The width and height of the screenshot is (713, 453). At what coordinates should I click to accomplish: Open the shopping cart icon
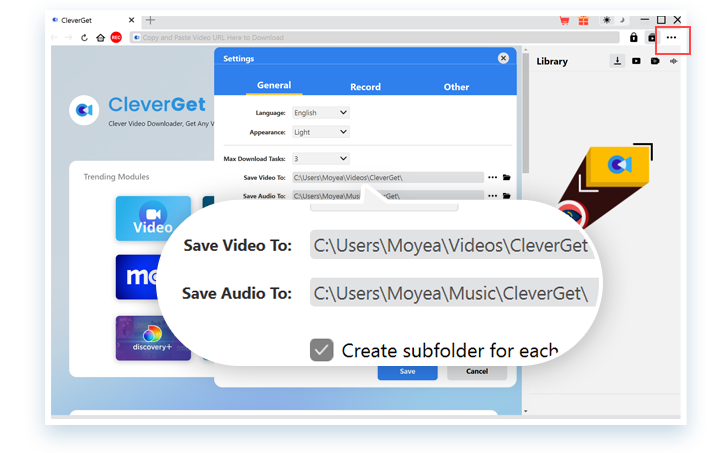click(x=564, y=20)
